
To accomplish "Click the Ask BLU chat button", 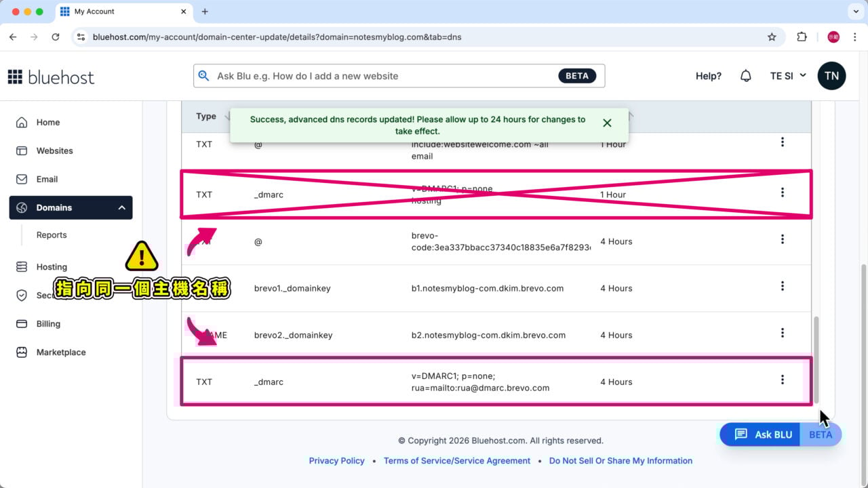I will click(x=763, y=434).
